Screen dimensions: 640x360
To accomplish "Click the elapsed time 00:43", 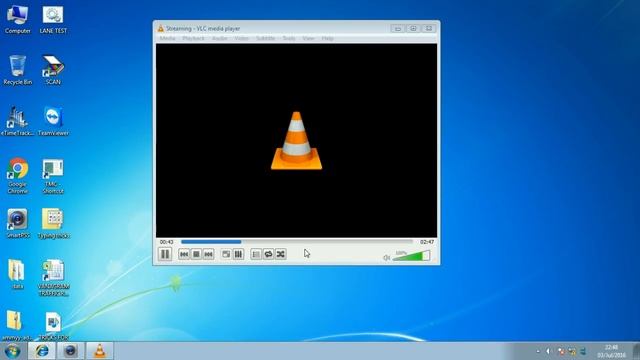I will coord(166,242).
